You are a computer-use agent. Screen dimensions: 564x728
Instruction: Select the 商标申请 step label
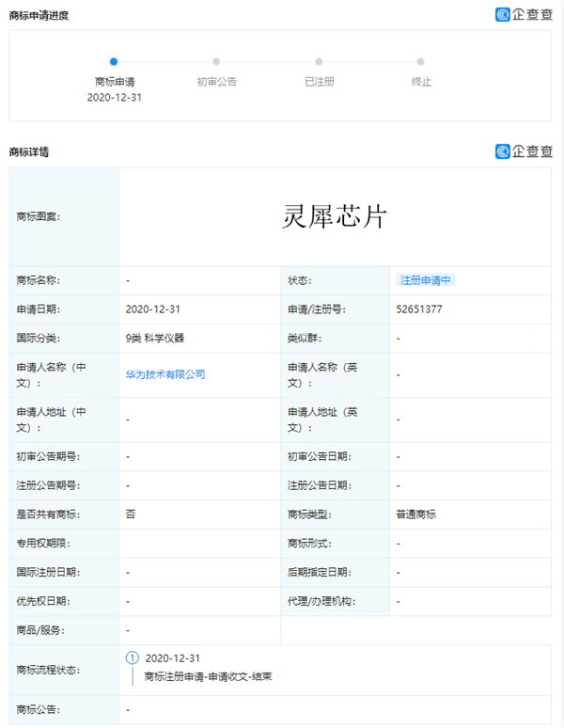[x=114, y=82]
